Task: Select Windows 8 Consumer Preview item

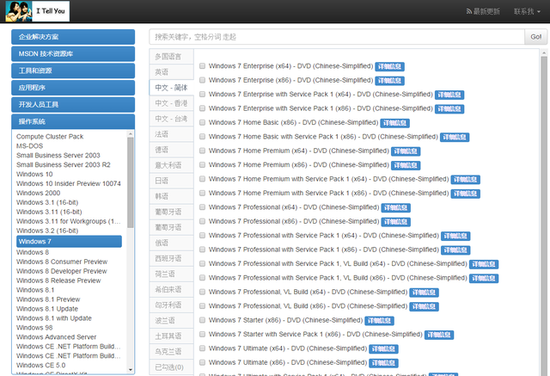Action: click(62, 262)
